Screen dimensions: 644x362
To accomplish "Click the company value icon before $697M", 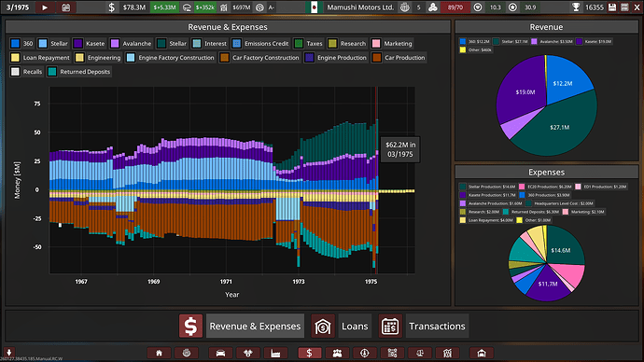I will [x=223, y=7].
